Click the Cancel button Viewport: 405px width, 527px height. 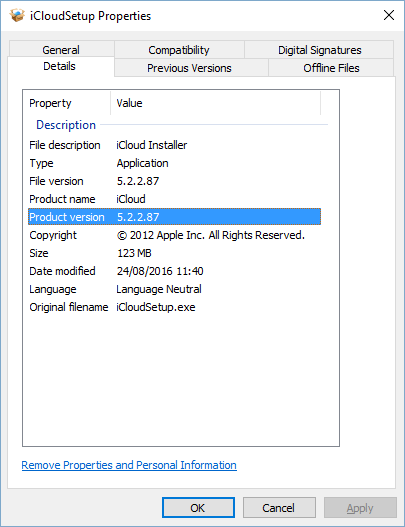pyautogui.click(x=279, y=508)
